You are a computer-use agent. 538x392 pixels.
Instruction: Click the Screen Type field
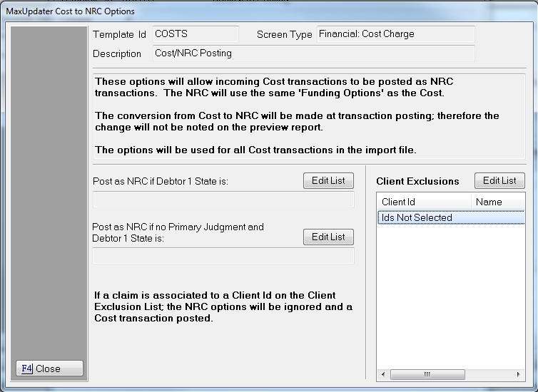point(395,34)
